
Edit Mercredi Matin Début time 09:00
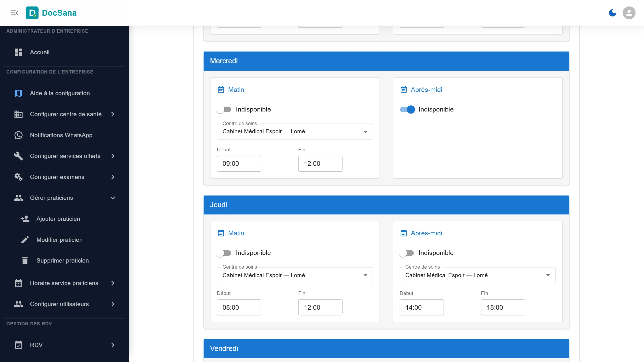click(239, 164)
